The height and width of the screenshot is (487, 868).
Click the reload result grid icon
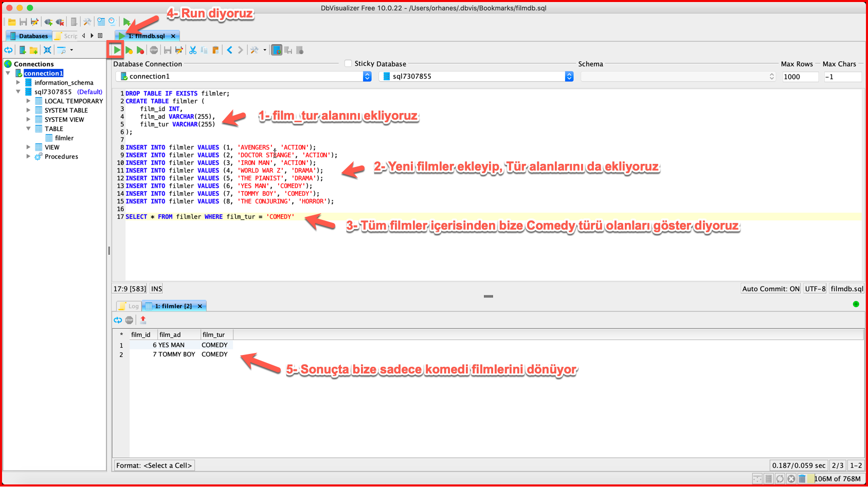(x=118, y=320)
